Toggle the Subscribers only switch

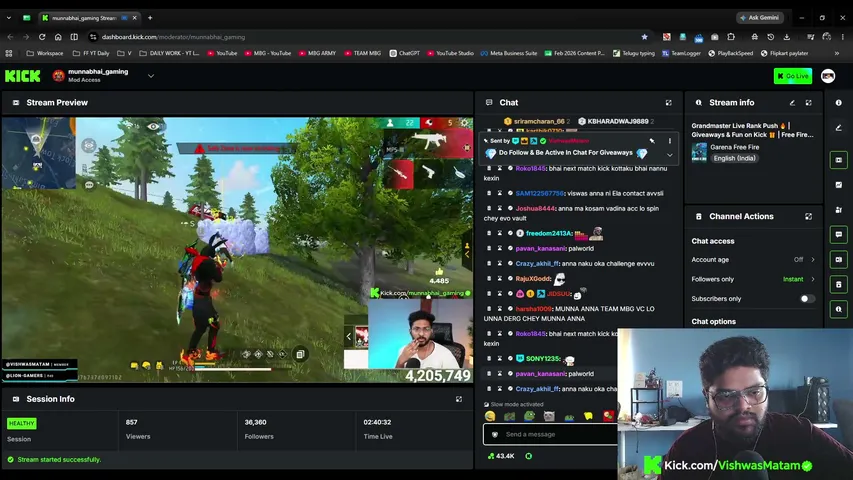pyautogui.click(x=807, y=299)
